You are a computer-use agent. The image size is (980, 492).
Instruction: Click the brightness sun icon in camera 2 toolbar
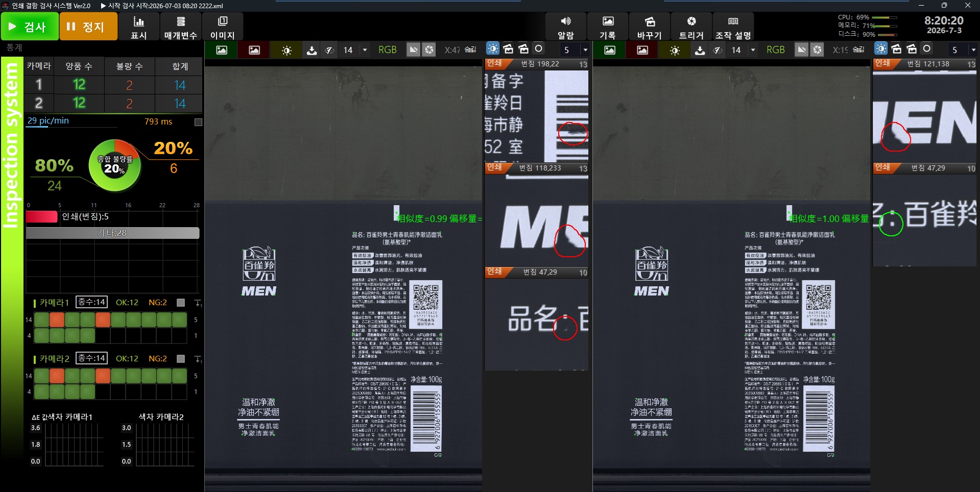click(x=675, y=50)
